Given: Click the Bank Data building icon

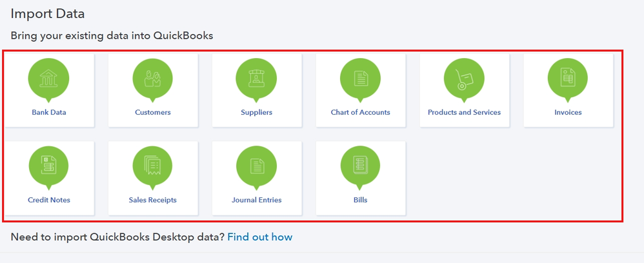Looking at the screenshot, I should pos(49,79).
